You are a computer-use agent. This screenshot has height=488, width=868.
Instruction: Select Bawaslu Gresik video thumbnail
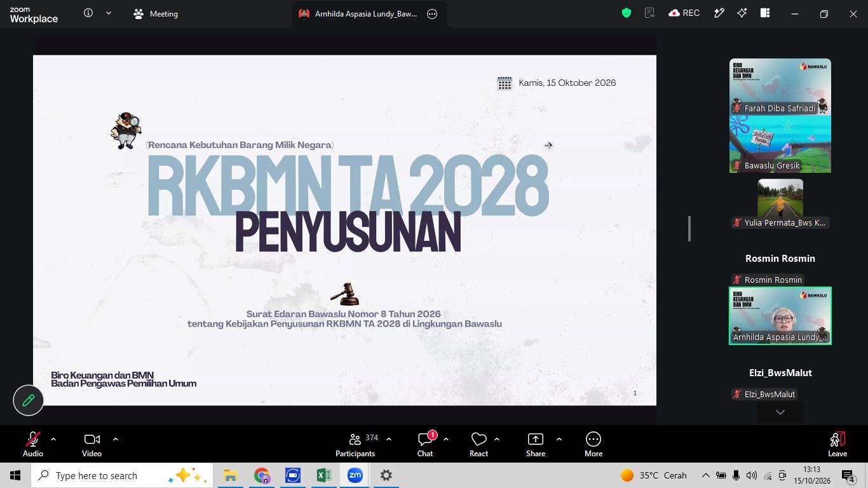[780, 144]
